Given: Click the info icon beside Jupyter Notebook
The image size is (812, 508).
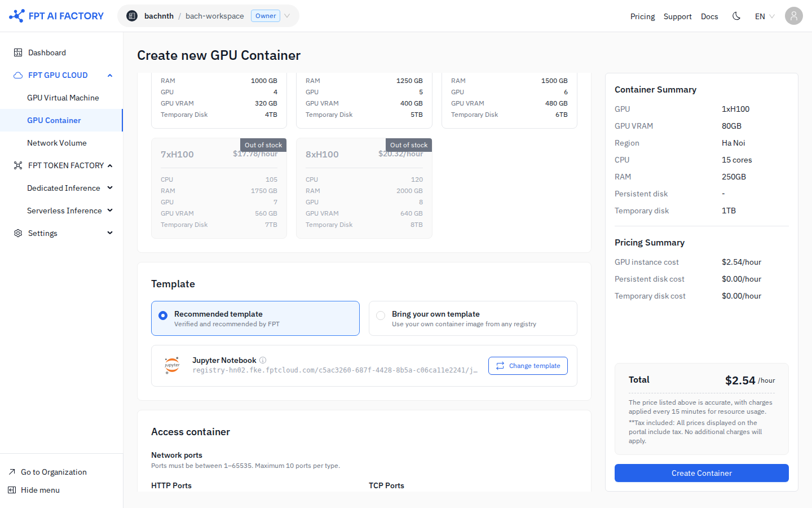Looking at the screenshot, I should click(263, 360).
